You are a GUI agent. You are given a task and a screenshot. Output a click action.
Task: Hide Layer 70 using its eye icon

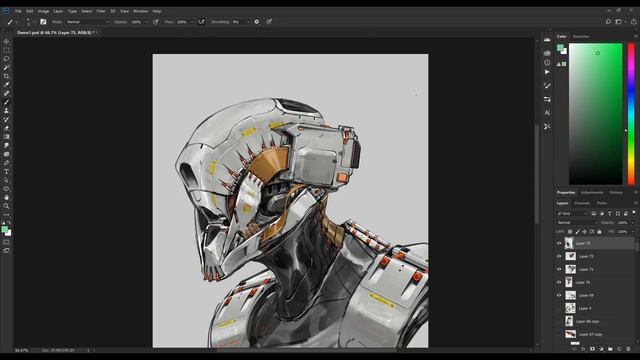[559, 282]
